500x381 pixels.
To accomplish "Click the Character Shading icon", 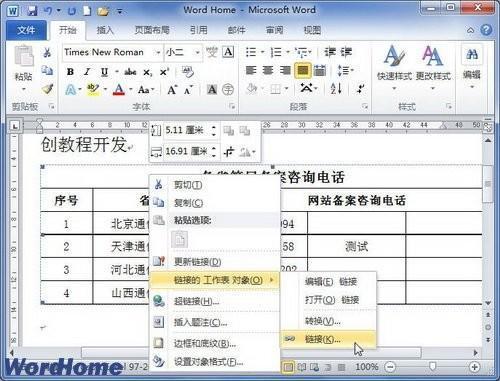I will 212,89.
